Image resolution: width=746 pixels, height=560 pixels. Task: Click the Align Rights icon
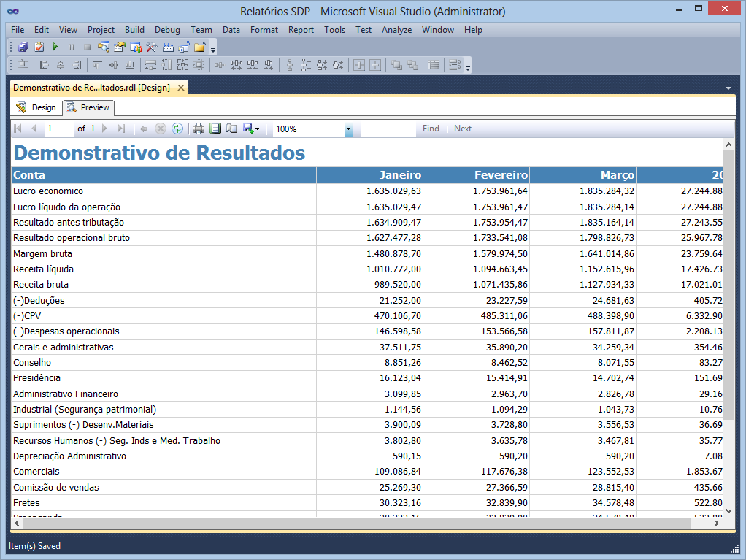[x=77, y=65]
